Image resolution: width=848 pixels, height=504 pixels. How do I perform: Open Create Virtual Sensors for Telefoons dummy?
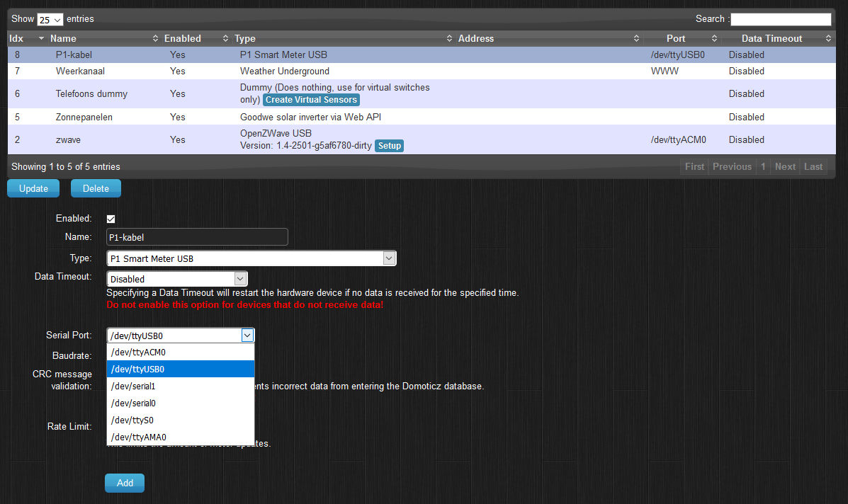pos(311,100)
